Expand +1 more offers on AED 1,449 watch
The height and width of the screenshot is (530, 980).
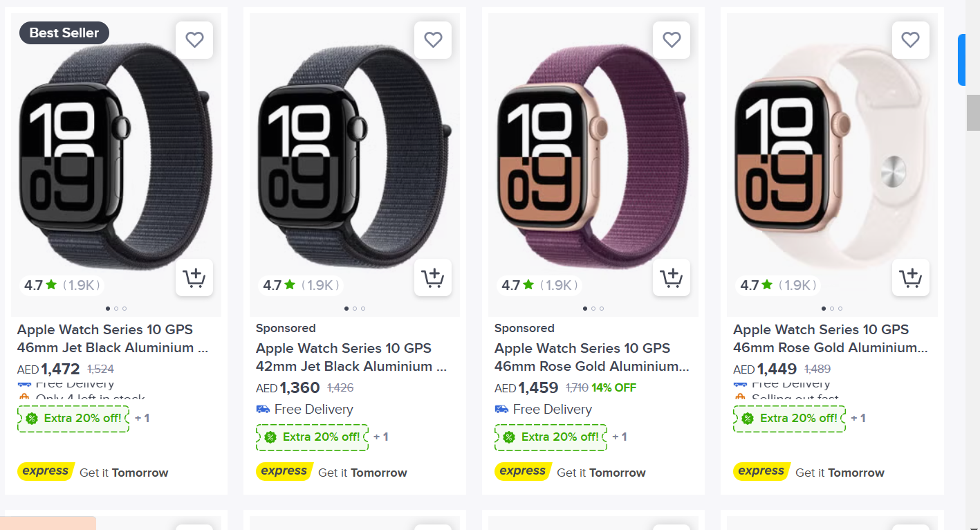pos(858,419)
